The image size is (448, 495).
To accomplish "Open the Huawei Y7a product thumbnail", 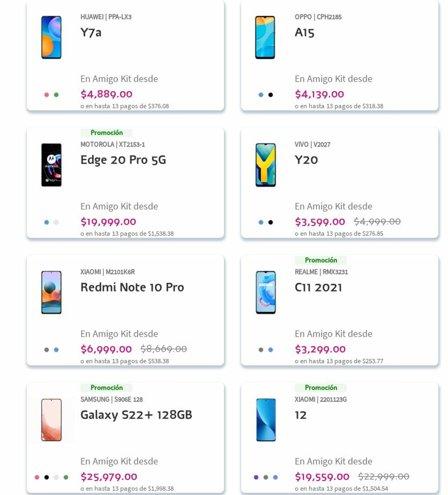I will click(51, 37).
